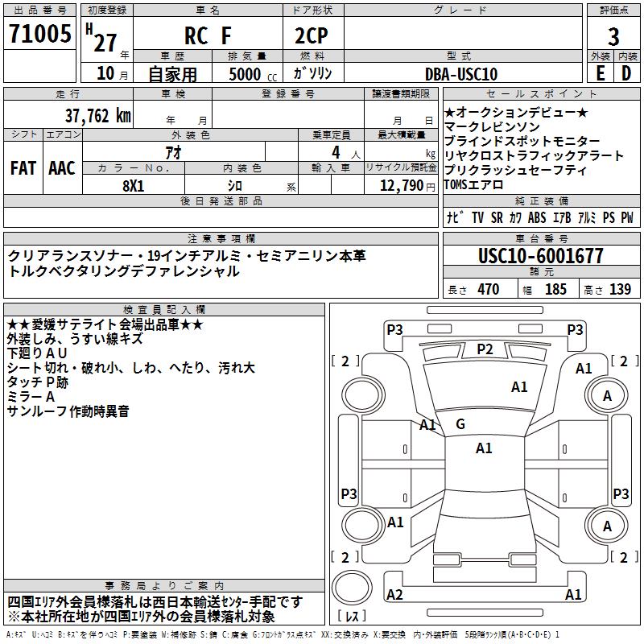This screenshot has height=644, width=644.
Task: Click the lot number 71005
Action: (x=39, y=33)
